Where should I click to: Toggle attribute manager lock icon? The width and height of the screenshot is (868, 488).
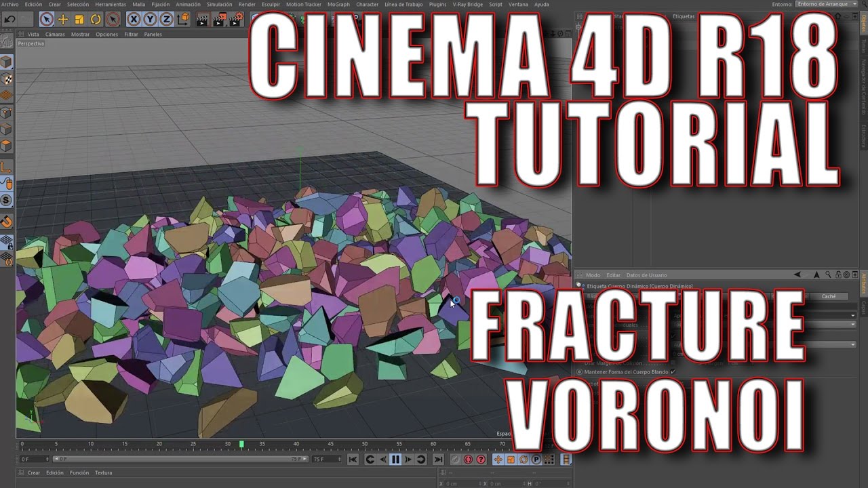point(837,275)
